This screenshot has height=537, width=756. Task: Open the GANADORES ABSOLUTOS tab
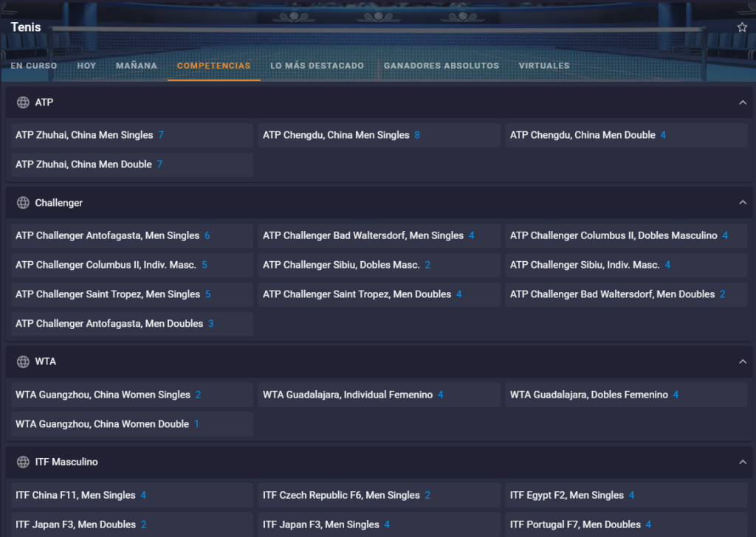pyautogui.click(x=441, y=66)
